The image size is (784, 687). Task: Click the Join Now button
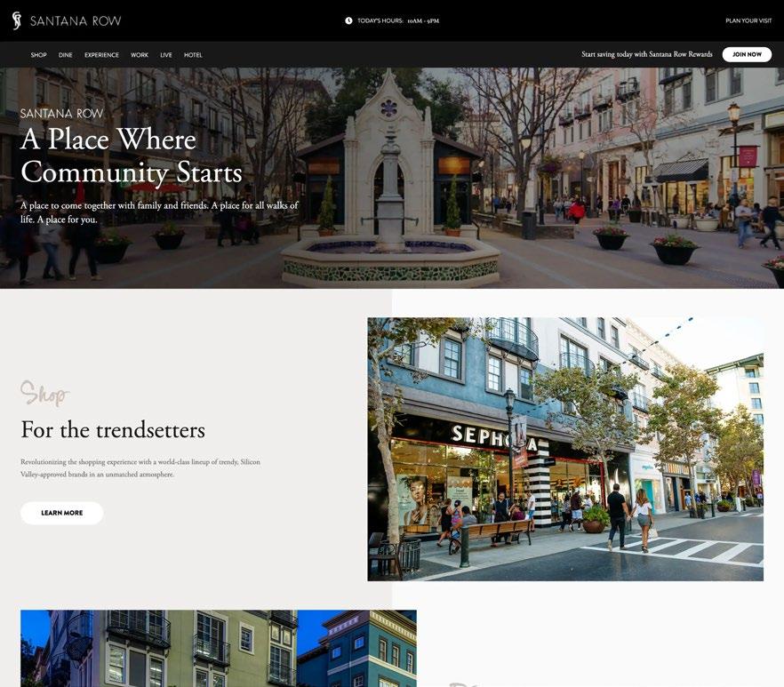coord(747,54)
